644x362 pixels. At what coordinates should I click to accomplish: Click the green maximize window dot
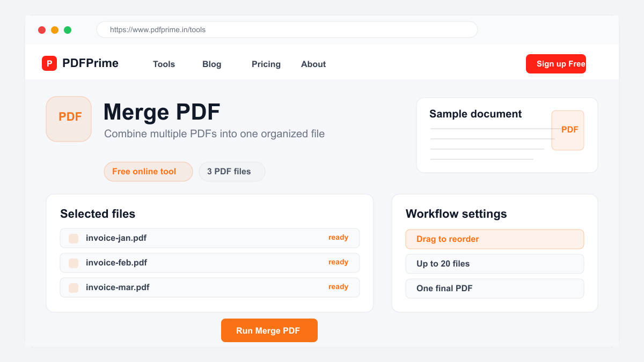click(x=68, y=30)
